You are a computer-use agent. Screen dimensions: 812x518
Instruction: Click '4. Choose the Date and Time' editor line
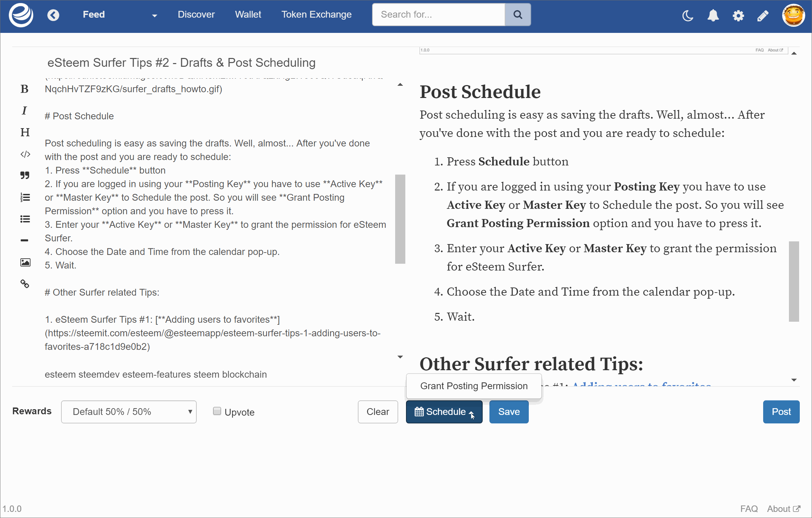coord(162,252)
